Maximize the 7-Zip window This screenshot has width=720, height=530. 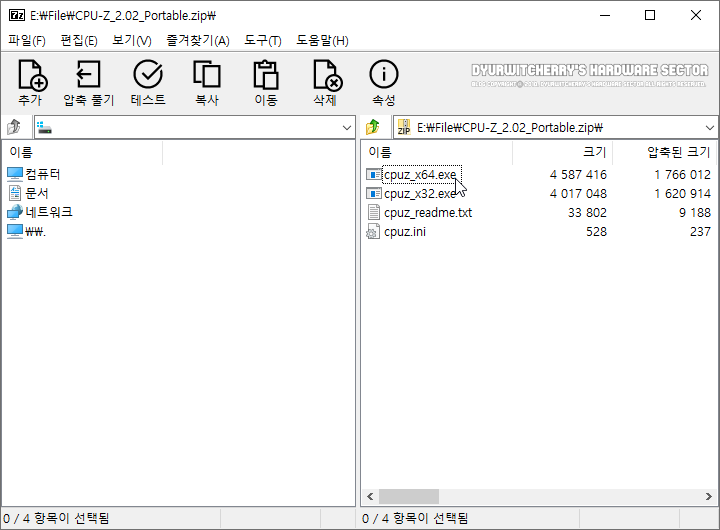pyautogui.click(x=650, y=15)
